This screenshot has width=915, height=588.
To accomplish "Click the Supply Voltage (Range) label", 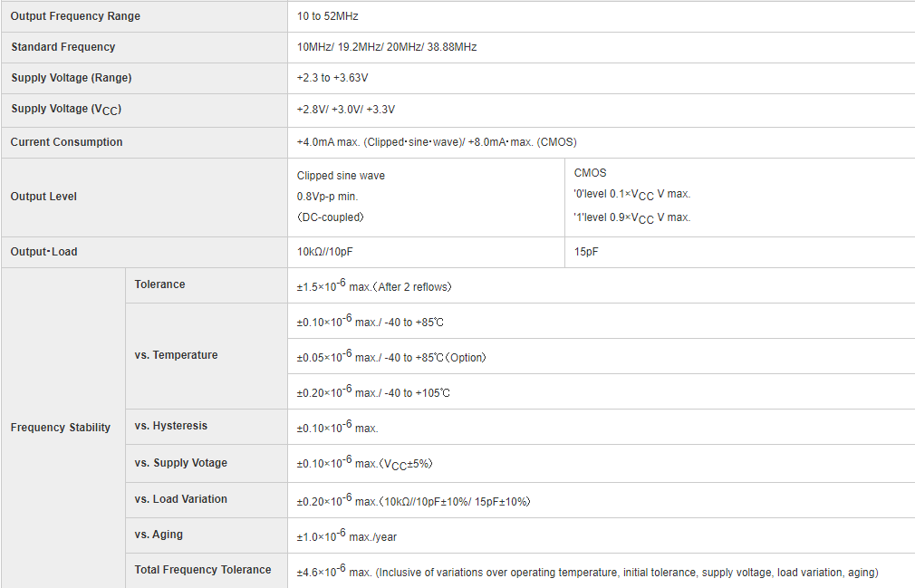I will click(72, 78).
